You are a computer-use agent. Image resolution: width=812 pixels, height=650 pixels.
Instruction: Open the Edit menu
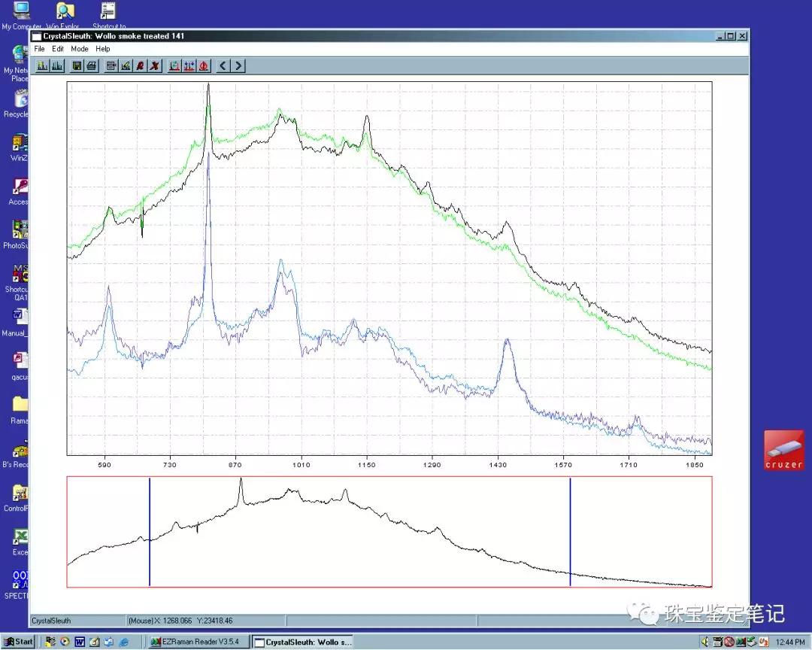click(x=57, y=49)
